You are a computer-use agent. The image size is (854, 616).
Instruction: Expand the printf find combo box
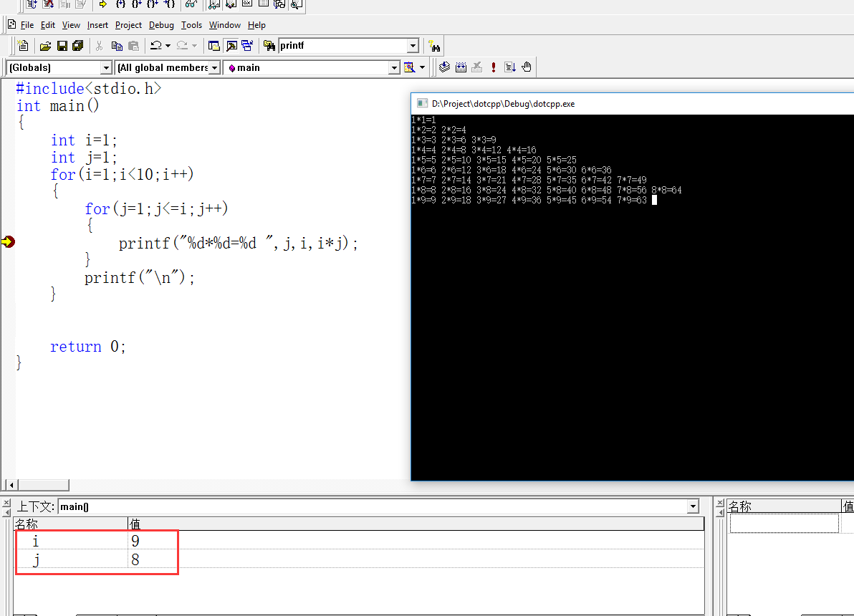(413, 46)
